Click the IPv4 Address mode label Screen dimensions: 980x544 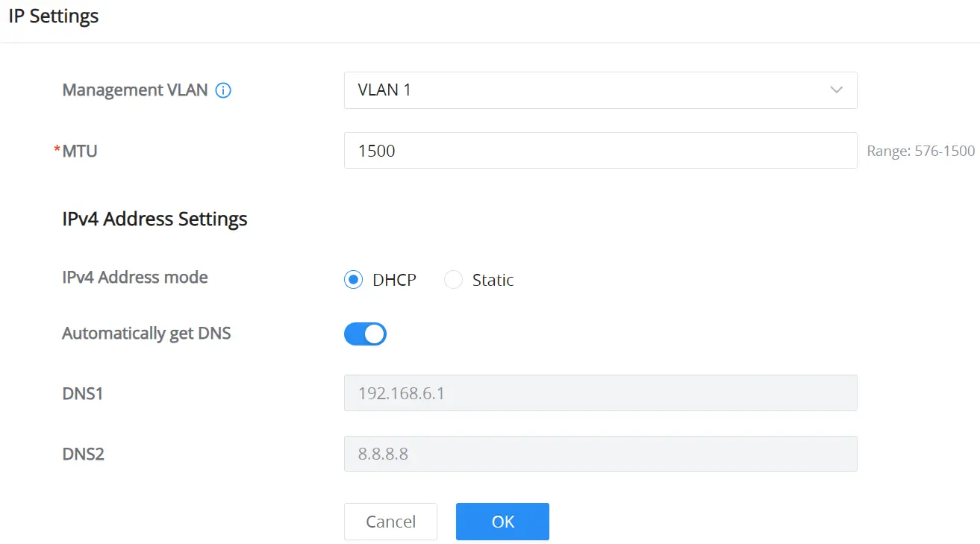(135, 278)
